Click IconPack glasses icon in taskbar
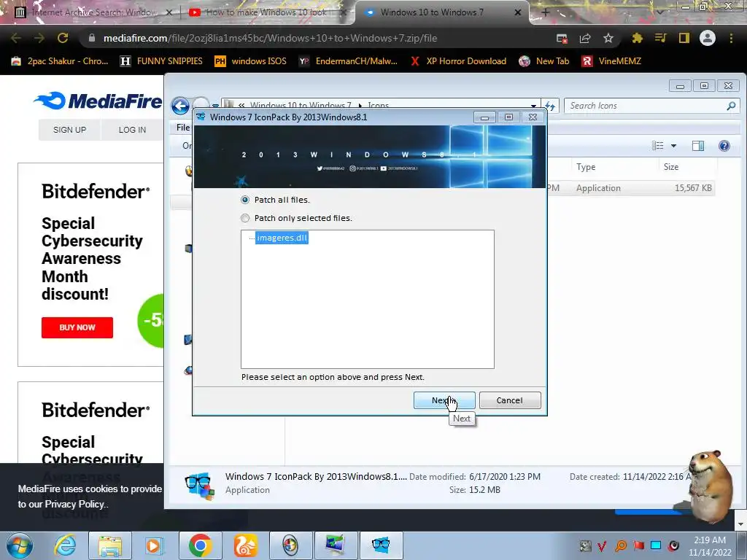The height and width of the screenshot is (560, 747). tap(381, 545)
